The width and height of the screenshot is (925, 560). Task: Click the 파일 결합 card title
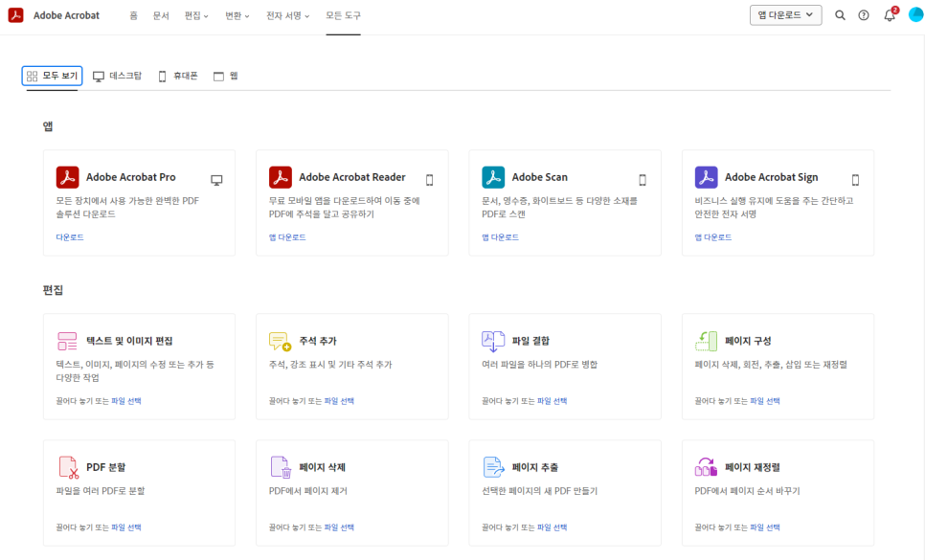(530, 341)
